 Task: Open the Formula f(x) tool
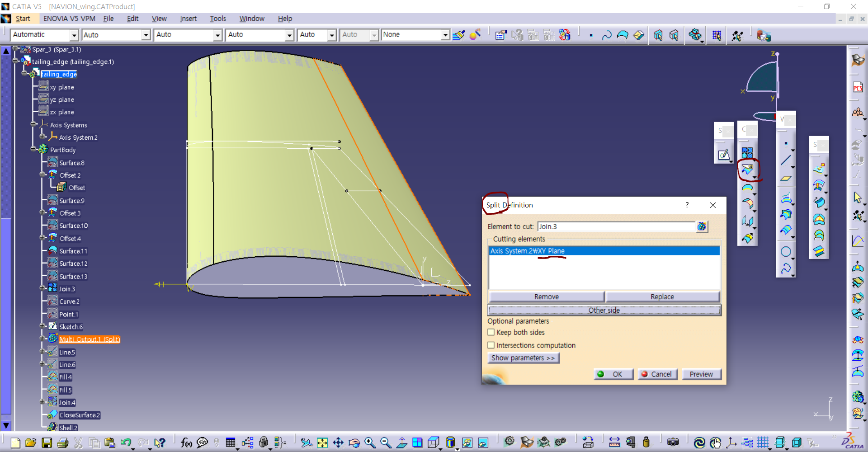click(x=186, y=443)
